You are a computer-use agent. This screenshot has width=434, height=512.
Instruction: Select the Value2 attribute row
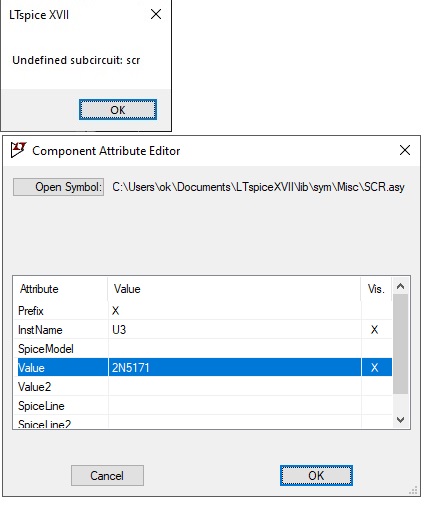(203, 387)
